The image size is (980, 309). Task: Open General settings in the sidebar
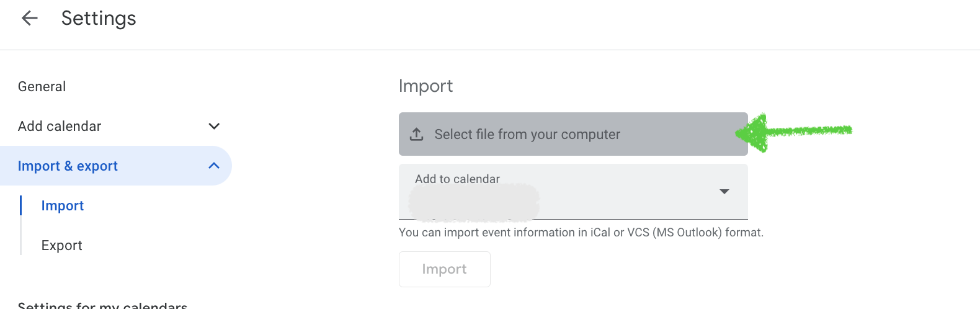tap(42, 87)
